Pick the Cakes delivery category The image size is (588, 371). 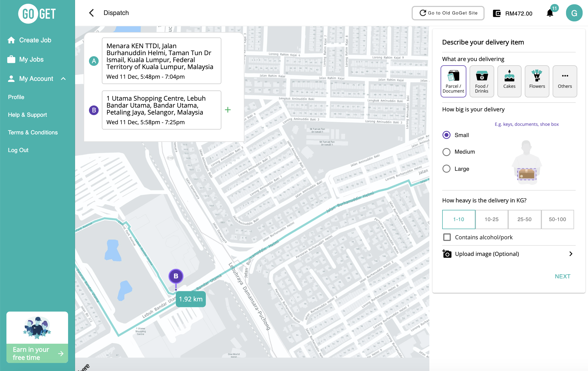[x=509, y=81]
